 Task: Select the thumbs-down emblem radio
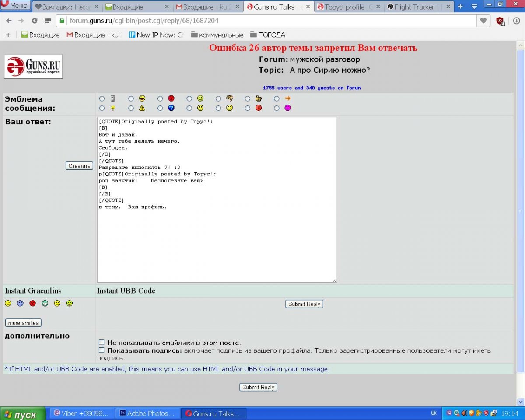pyautogui.click(x=218, y=99)
